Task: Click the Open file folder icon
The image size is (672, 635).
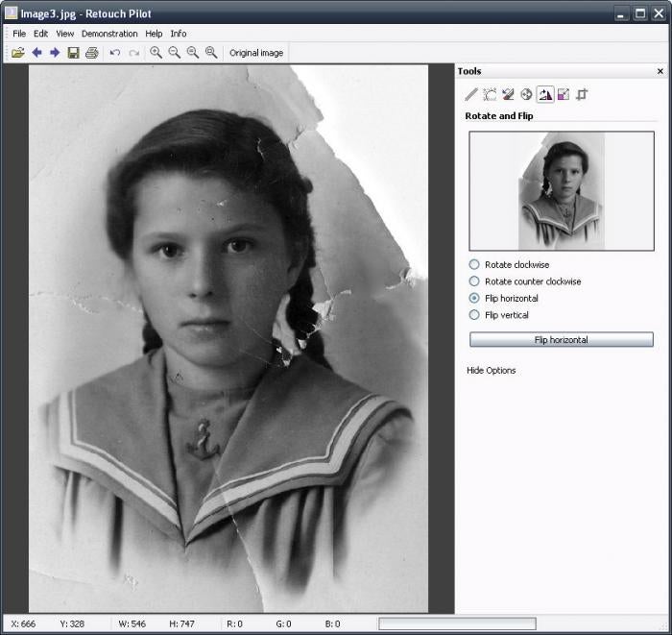Action: [x=17, y=53]
